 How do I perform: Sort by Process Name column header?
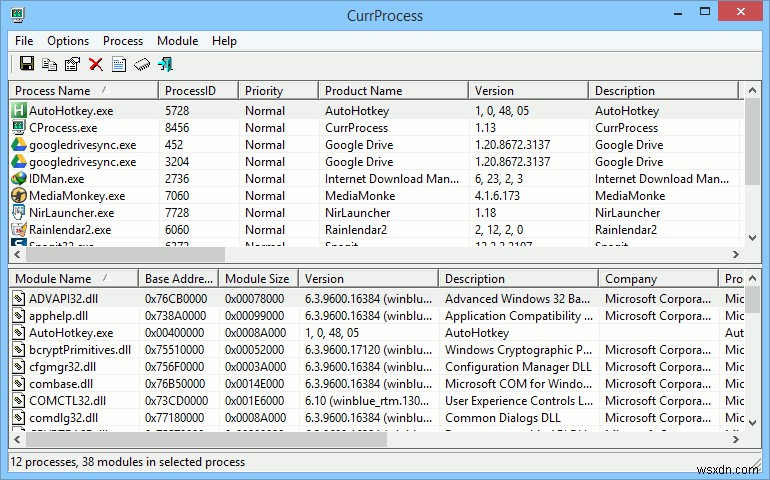84,91
